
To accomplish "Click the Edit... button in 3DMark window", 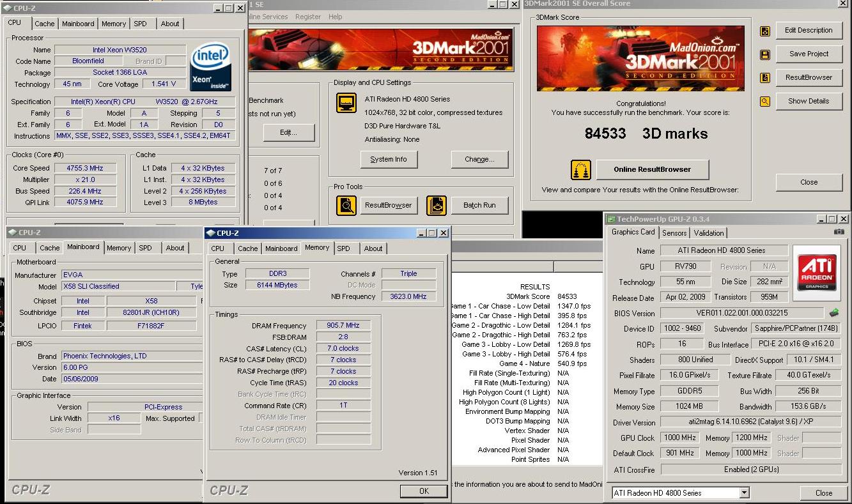I will (x=288, y=132).
